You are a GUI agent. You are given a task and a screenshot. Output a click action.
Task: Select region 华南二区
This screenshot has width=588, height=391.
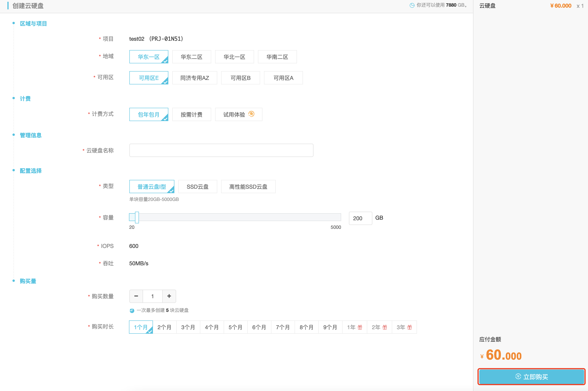(277, 57)
